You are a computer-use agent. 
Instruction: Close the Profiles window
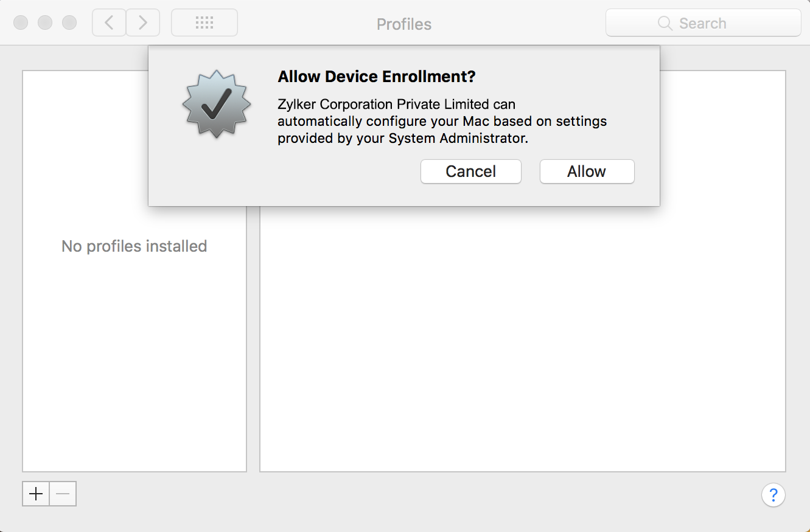point(21,23)
